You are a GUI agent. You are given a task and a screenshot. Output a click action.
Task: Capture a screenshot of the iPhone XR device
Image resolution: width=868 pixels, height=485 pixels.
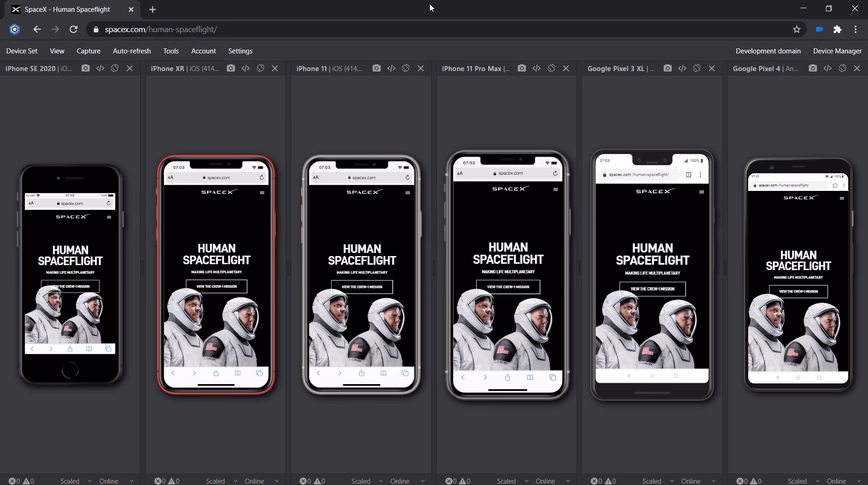(231, 68)
